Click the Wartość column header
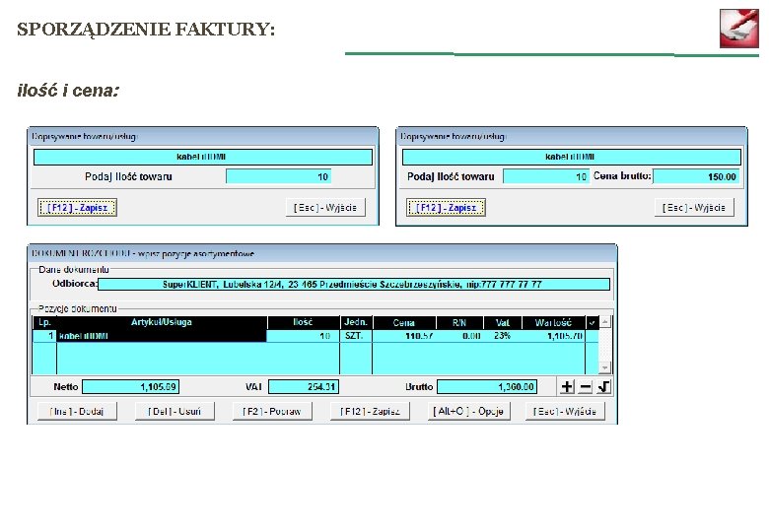 click(554, 322)
